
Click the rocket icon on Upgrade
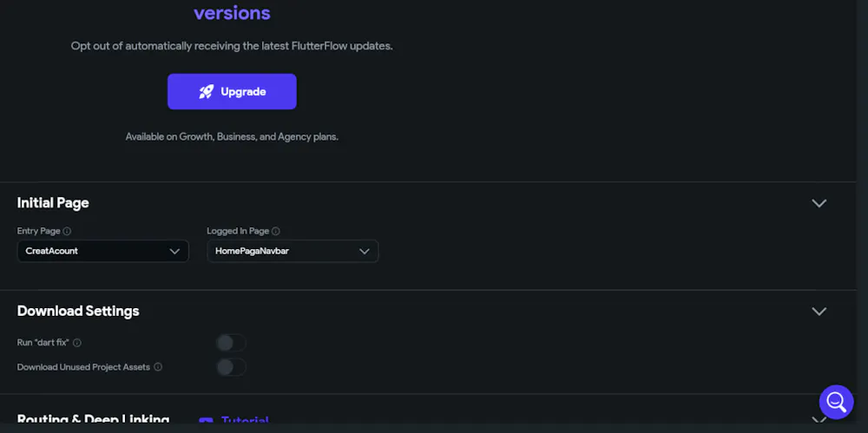point(206,92)
